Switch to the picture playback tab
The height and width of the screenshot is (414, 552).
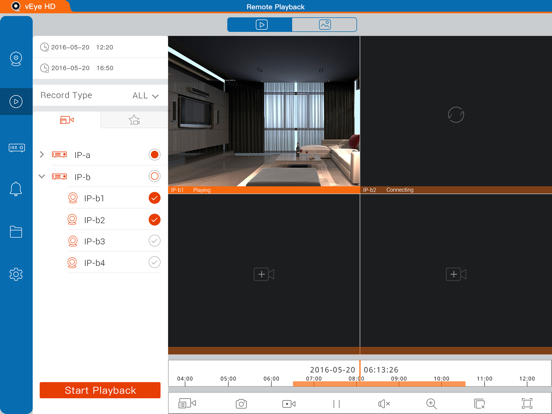point(324,25)
